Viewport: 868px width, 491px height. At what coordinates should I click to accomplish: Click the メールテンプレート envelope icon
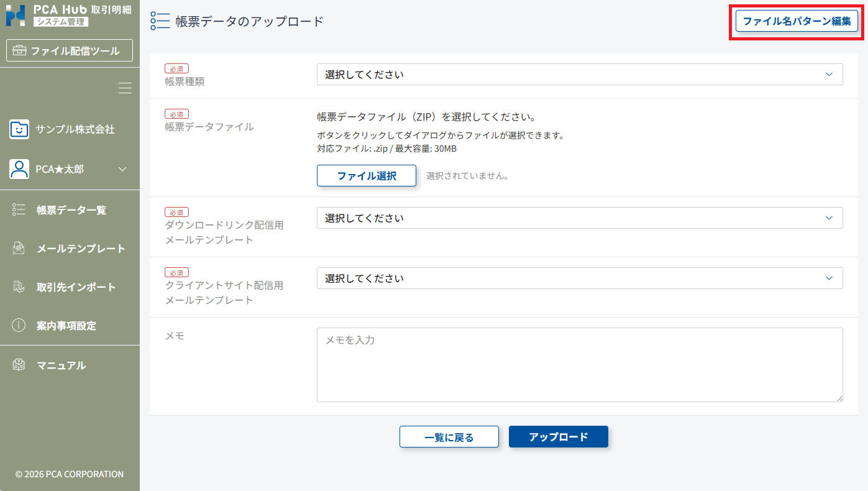pos(19,249)
